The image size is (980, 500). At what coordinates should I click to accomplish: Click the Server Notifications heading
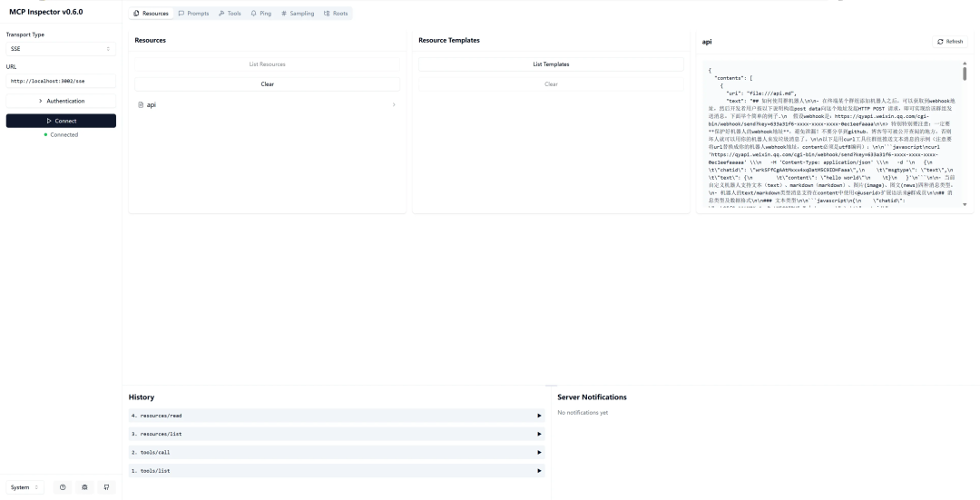click(x=592, y=397)
